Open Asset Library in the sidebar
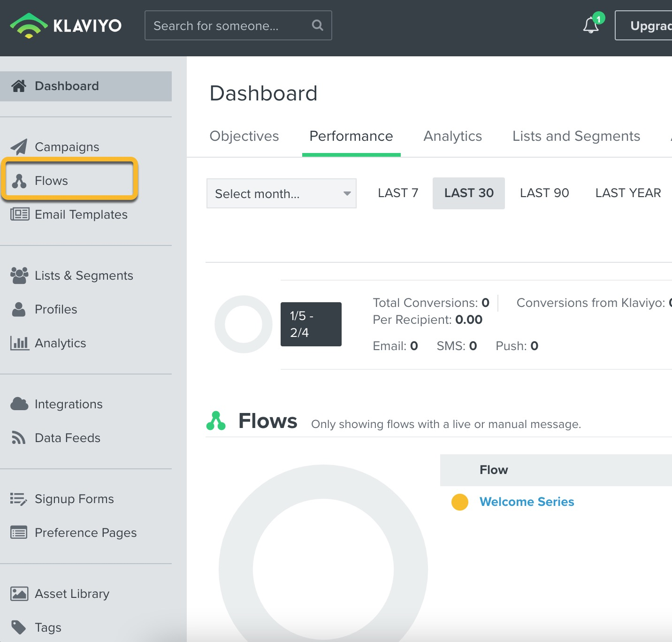Viewport: 672px width, 642px height. click(72, 594)
